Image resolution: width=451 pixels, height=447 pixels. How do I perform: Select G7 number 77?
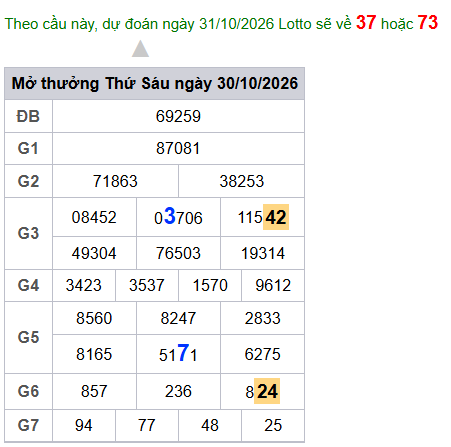click(147, 425)
